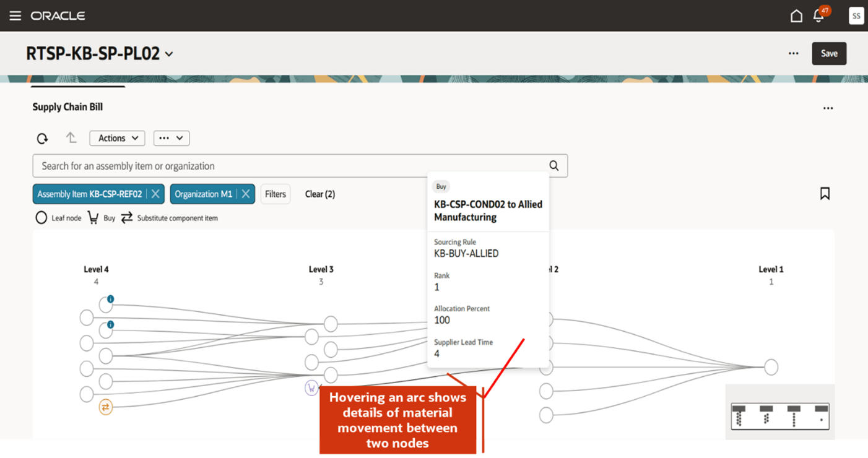Click tooltip title KB-CSP-COND02 to Allied Manufacturing
868x458 pixels.
coord(488,210)
